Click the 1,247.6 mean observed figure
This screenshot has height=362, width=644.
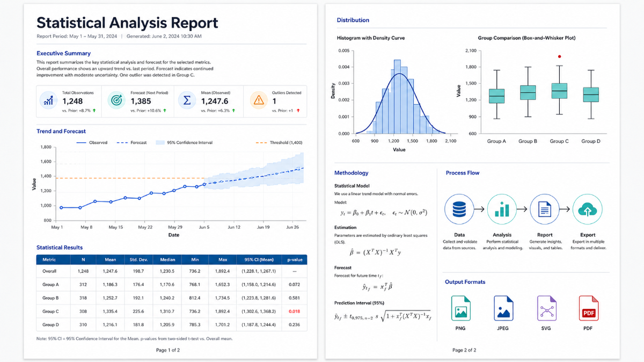(x=215, y=101)
